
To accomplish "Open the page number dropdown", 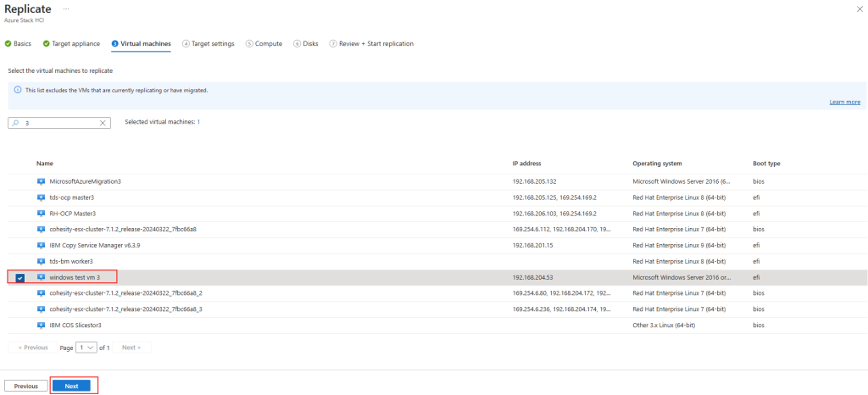I will [x=86, y=348].
